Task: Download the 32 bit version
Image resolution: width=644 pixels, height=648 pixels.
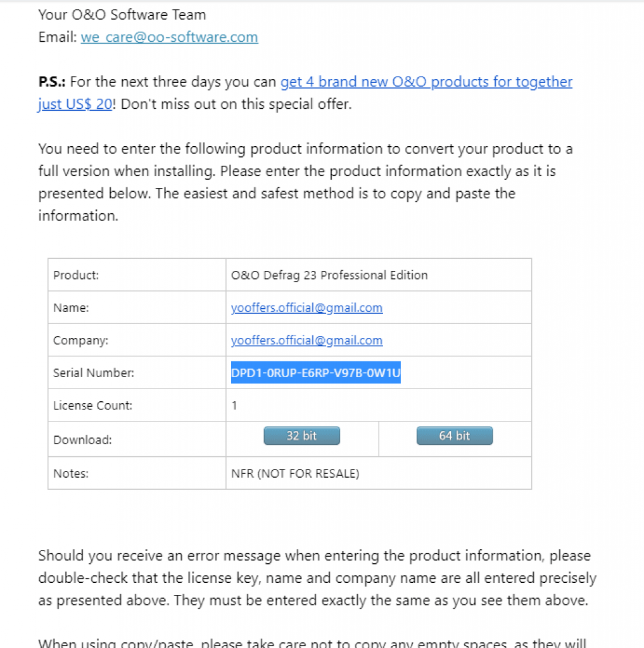Action: (x=301, y=435)
